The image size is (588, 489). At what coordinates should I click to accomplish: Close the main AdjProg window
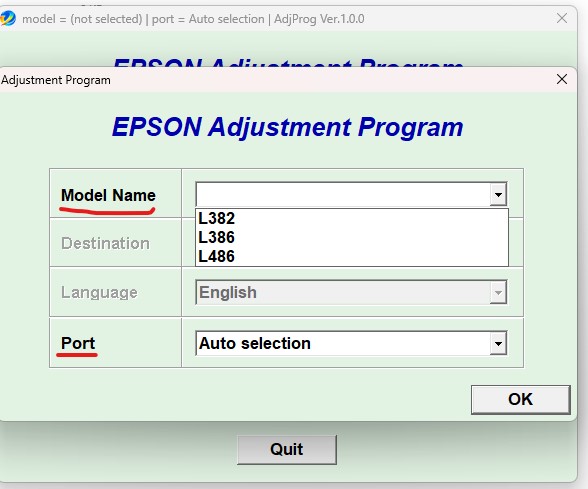562,18
